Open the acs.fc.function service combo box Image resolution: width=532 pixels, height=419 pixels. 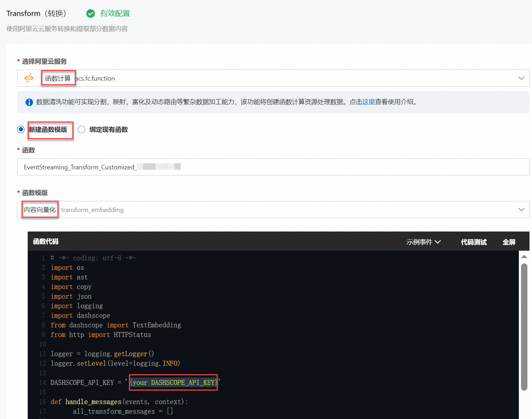tap(273, 78)
